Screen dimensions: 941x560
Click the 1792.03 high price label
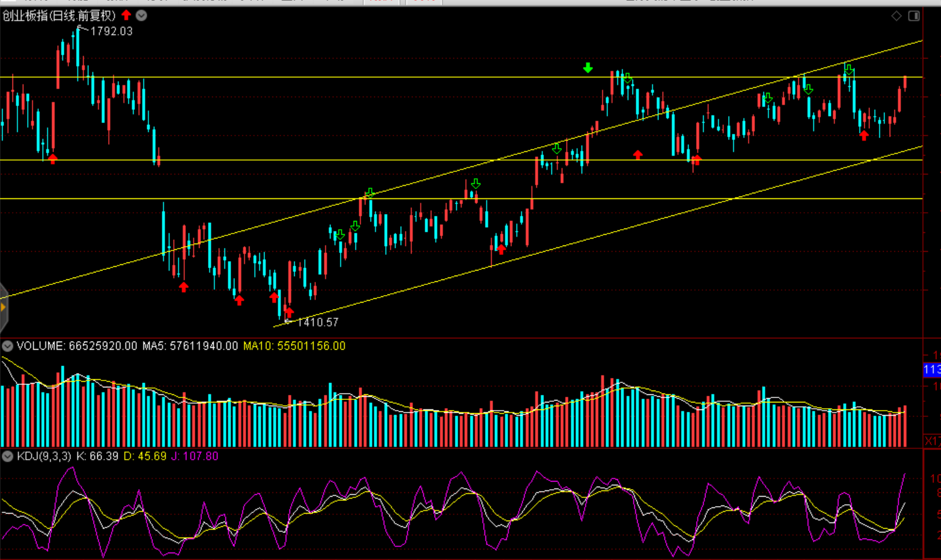click(111, 31)
